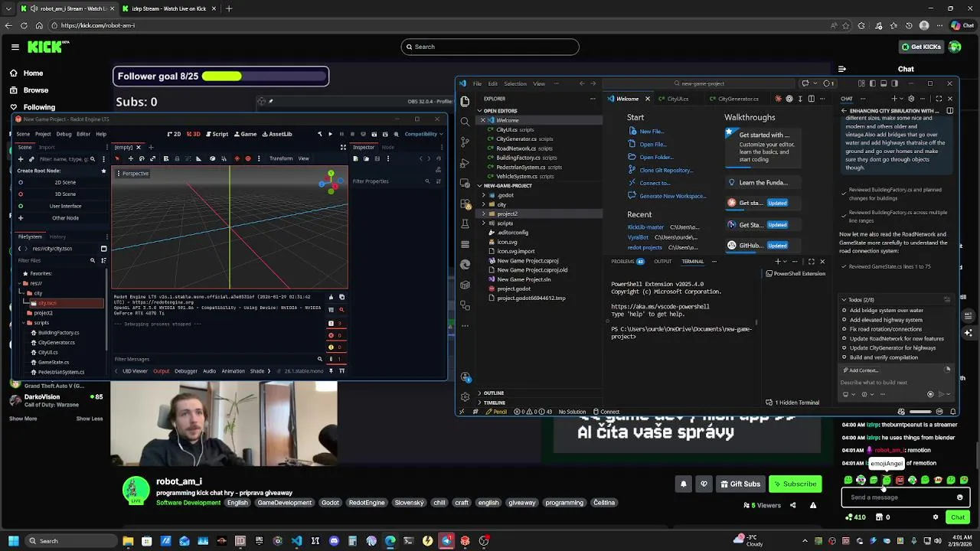Click the Kick share stream icon
Image resolution: width=980 pixels, height=551 pixels.
click(792, 505)
